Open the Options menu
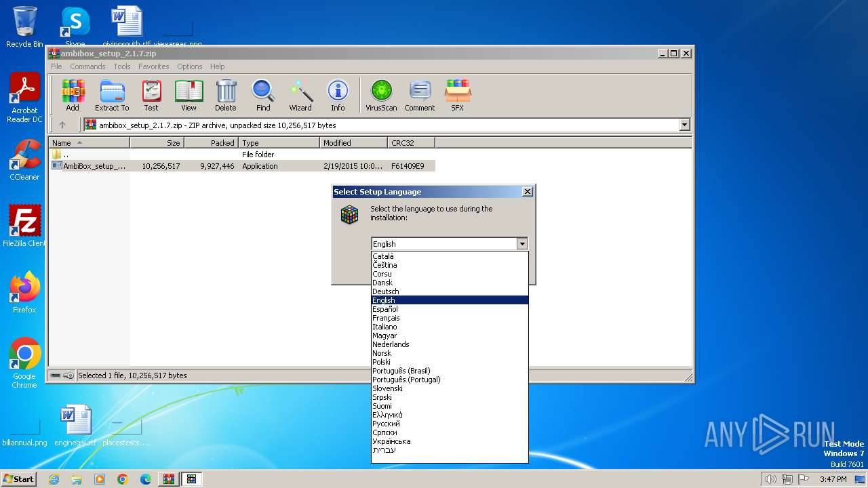 tap(190, 66)
